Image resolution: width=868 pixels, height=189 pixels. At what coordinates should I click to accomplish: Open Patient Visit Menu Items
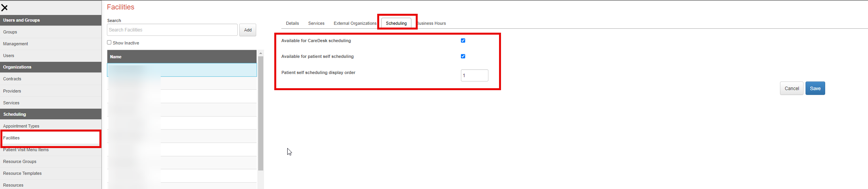click(x=51, y=150)
